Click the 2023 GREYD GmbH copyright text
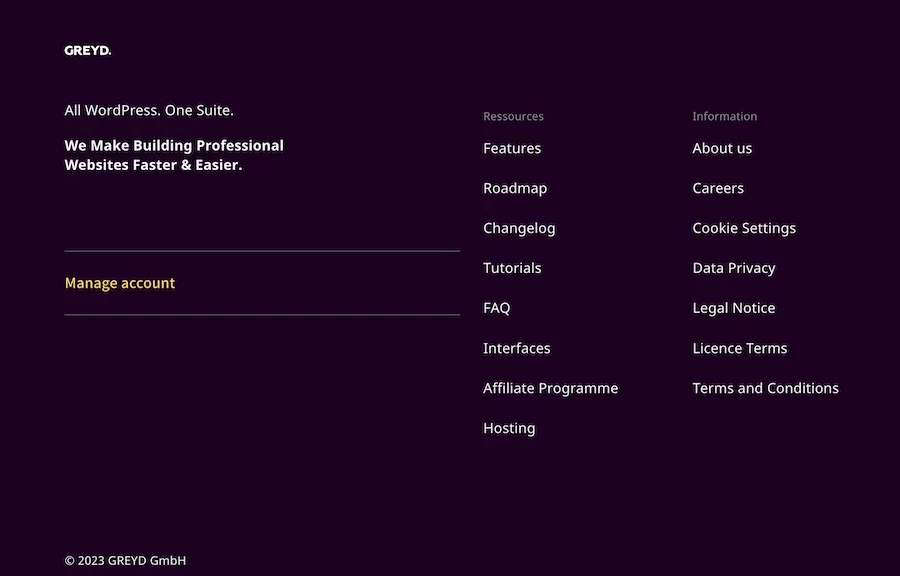Viewport: 900px width, 576px height. tap(125, 560)
